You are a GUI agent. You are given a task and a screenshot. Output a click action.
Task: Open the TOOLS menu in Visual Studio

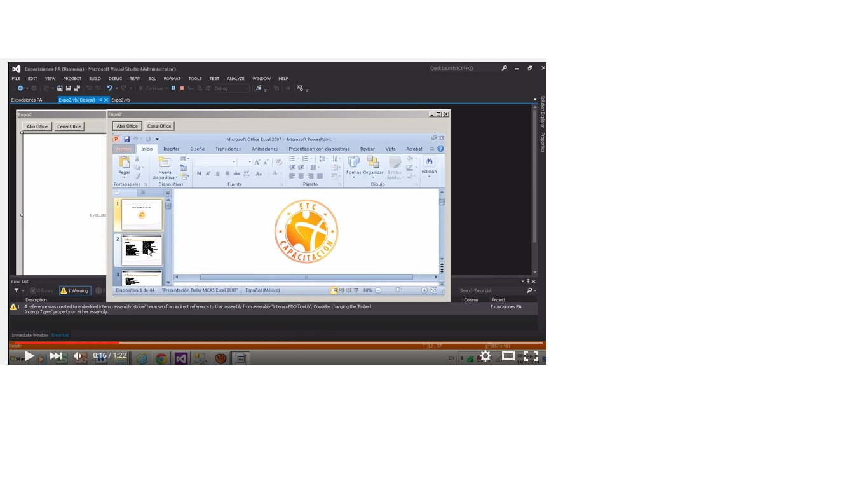click(195, 79)
